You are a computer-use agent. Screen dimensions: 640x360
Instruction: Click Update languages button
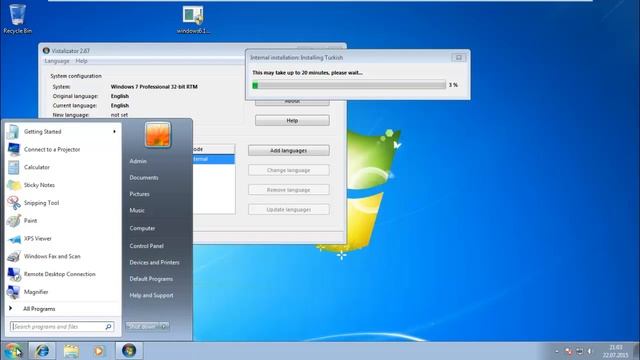coord(289,209)
